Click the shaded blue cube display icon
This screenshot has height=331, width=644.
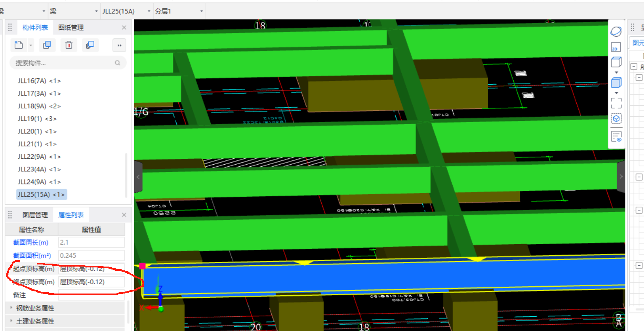pyautogui.click(x=616, y=83)
